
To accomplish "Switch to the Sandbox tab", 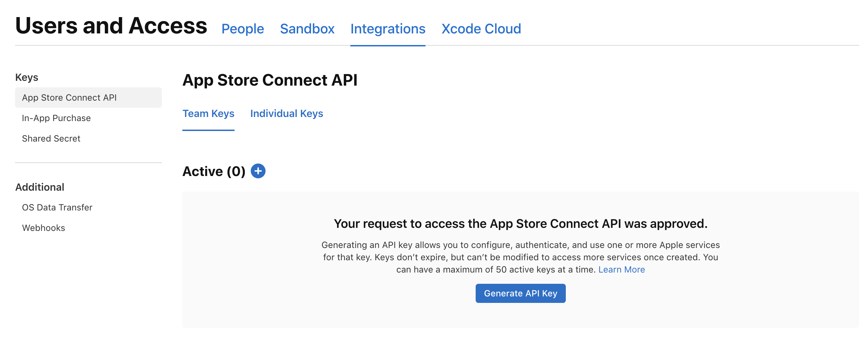I will [307, 29].
